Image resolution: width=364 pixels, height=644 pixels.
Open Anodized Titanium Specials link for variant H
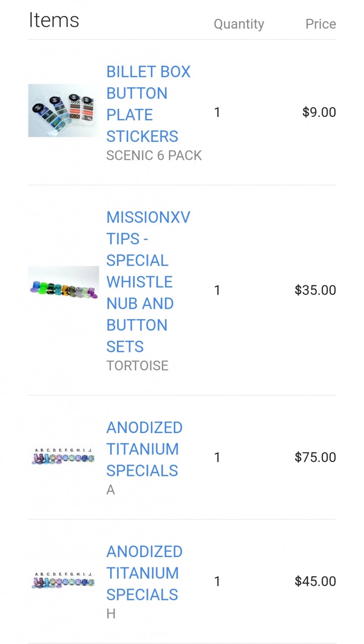click(x=144, y=573)
